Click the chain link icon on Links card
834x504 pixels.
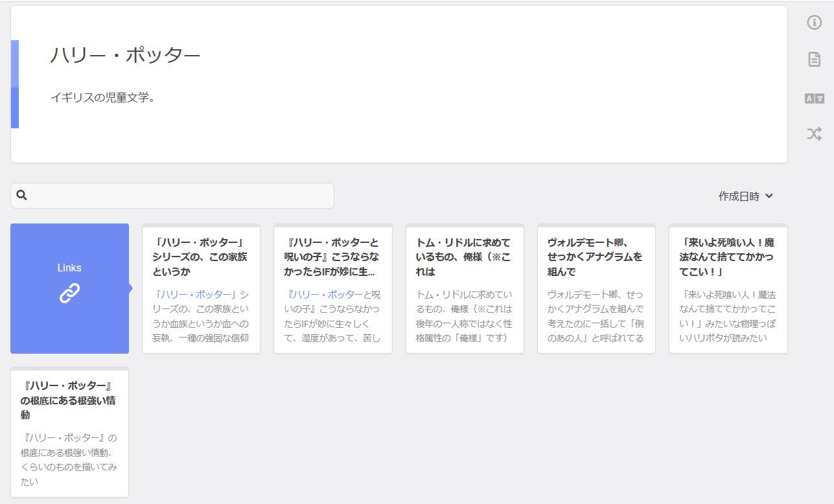click(x=69, y=293)
